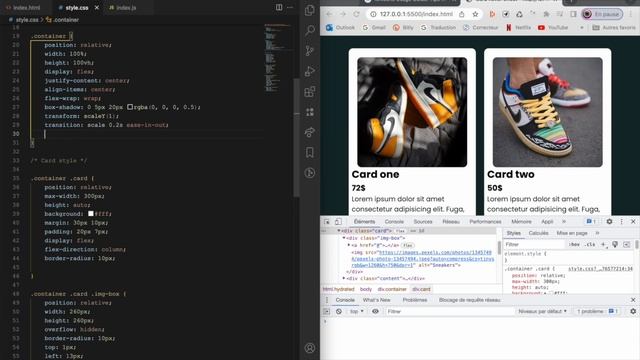Close the style.css editor tab
The height and width of the screenshot is (360, 640).
[x=97, y=8]
